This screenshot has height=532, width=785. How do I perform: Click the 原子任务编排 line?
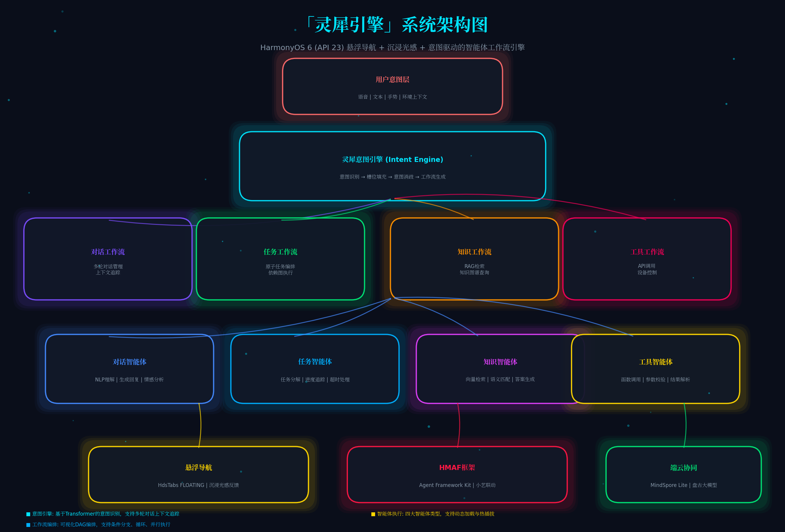pos(280,267)
